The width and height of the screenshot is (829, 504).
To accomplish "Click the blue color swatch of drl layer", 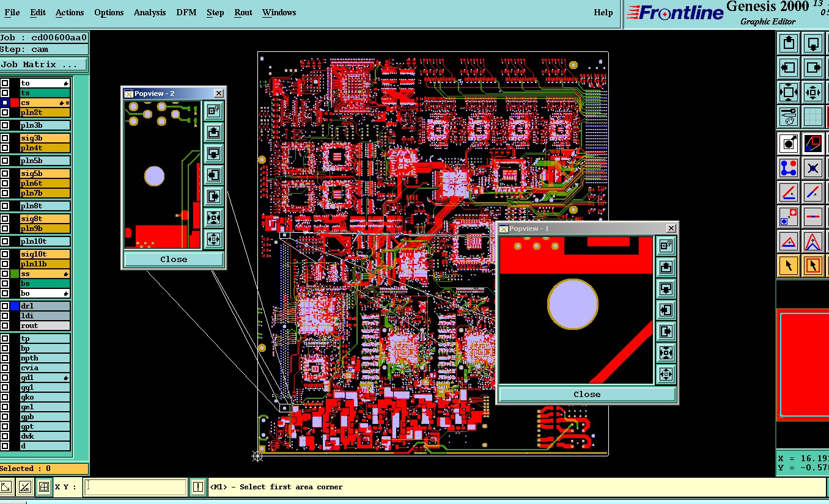I will click(15, 306).
